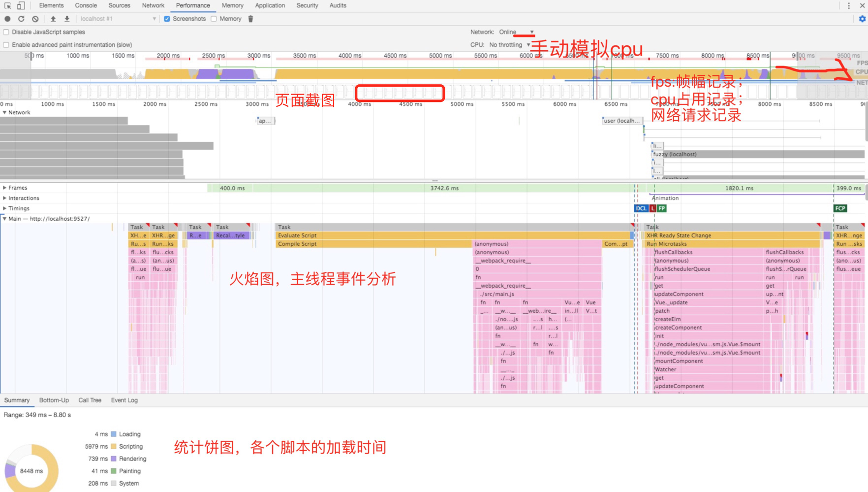
Task: Select the Performance tab
Action: tap(193, 5)
